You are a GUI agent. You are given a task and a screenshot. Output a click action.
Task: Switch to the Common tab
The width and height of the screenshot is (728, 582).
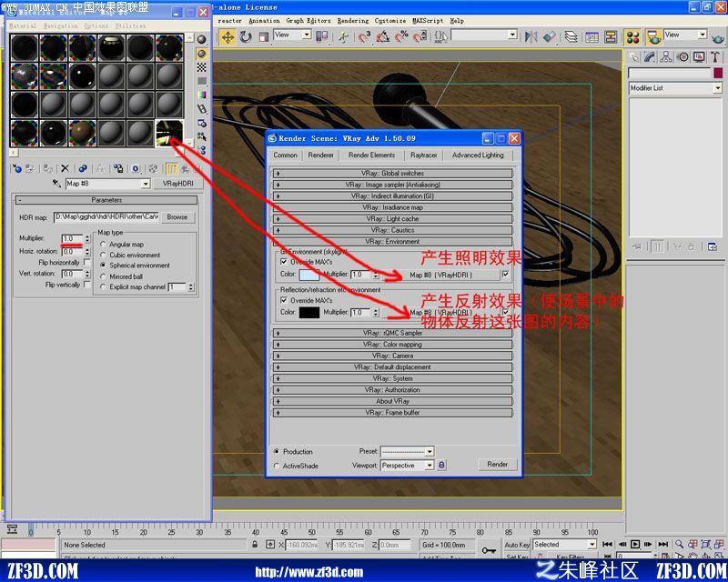tap(285, 155)
